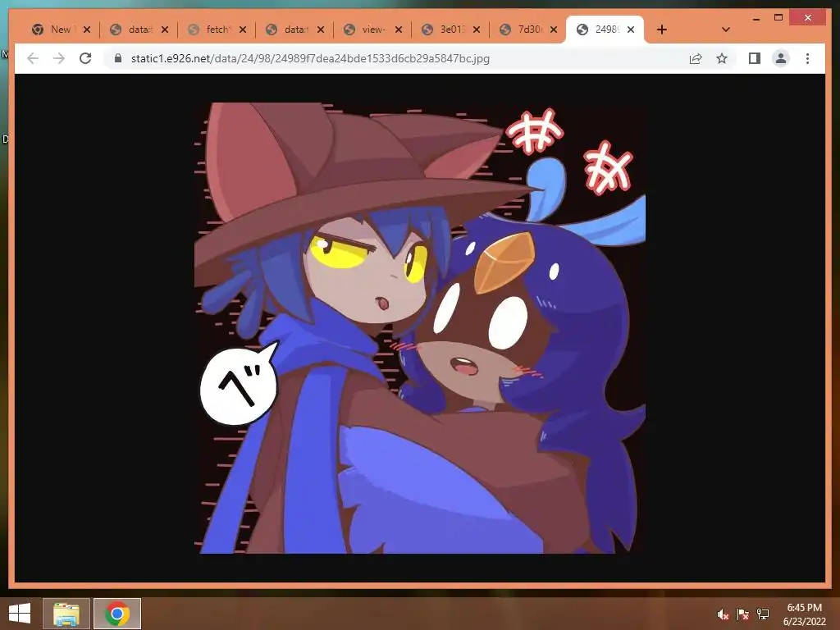Screen dimensions: 840x630
Task: Close the 'New' tab
Action: (87, 30)
